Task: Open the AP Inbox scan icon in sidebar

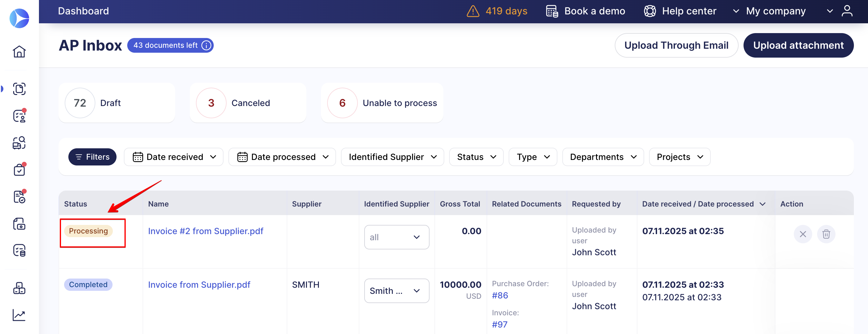Action: tap(19, 89)
